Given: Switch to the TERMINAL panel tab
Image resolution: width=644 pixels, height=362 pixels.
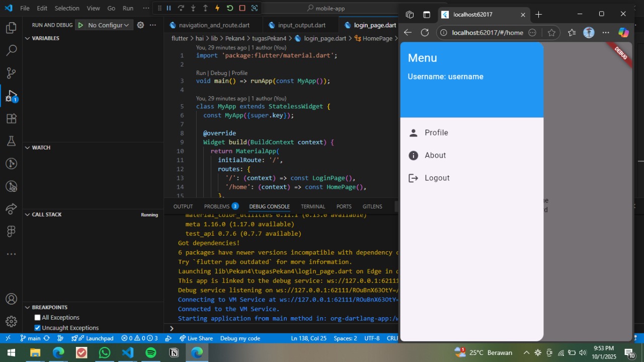Looking at the screenshot, I should tap(313, 206).
